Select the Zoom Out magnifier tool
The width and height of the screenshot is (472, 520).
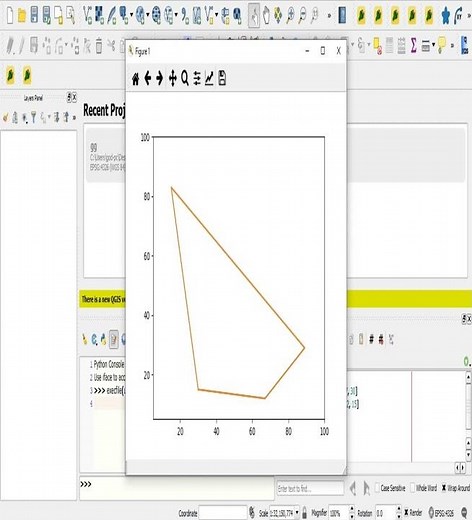303,15
